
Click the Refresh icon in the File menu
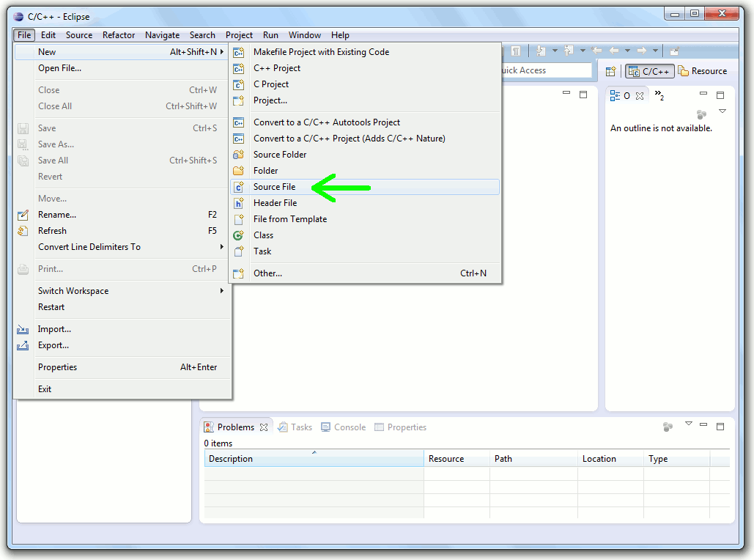23,231
